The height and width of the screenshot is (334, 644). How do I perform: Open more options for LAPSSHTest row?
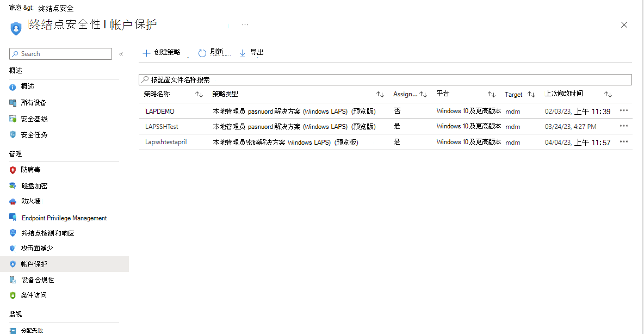(623, 126)
